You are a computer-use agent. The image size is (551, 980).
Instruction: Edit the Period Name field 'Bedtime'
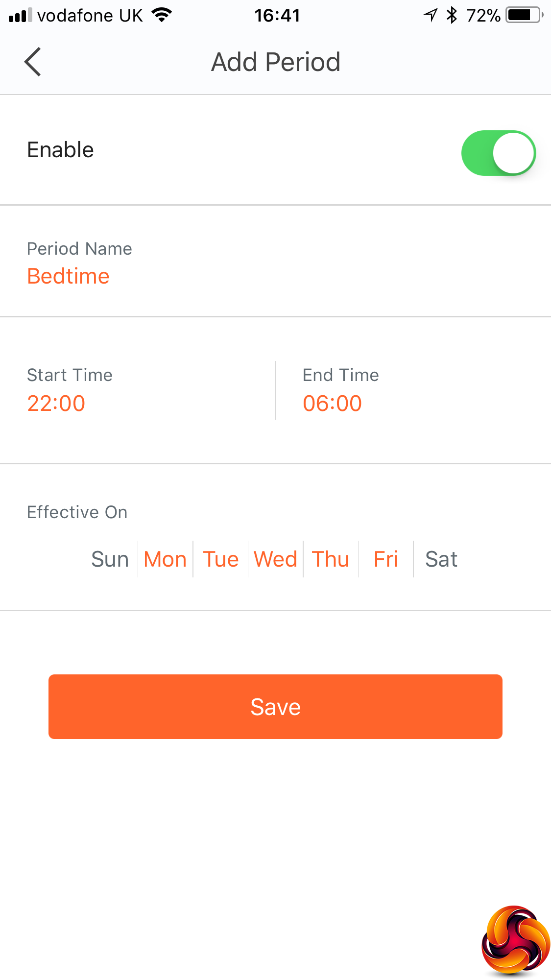(69, 276)
